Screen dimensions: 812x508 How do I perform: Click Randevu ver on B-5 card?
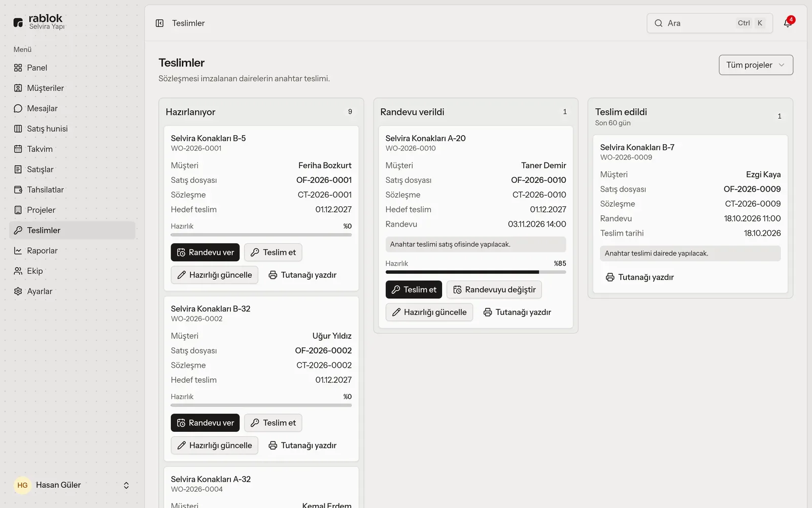coord(205,252)
